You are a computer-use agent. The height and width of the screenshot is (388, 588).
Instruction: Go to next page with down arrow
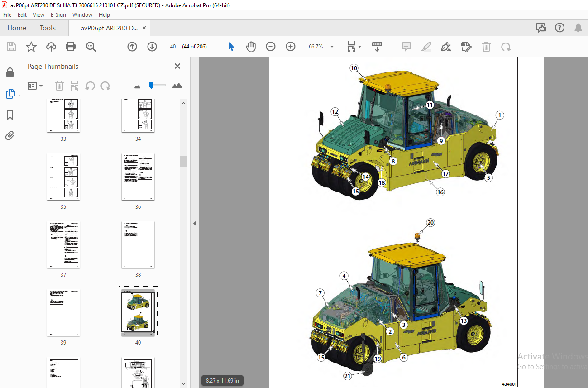152,47
